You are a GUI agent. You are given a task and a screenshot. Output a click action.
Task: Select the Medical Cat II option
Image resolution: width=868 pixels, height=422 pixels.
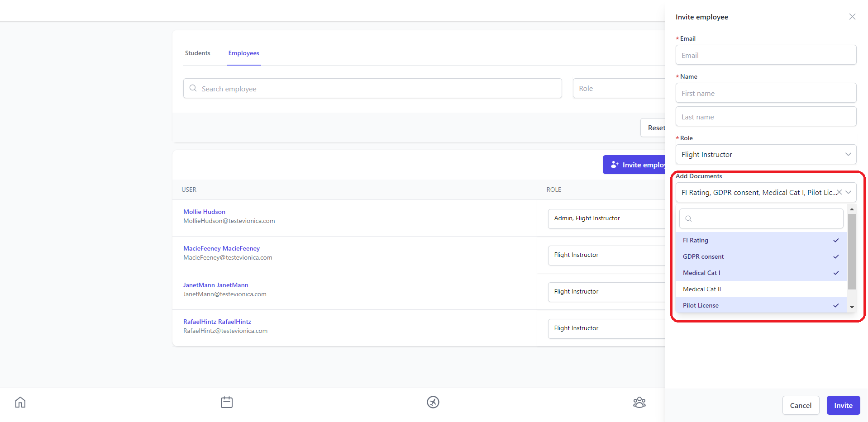coord(761,289)
